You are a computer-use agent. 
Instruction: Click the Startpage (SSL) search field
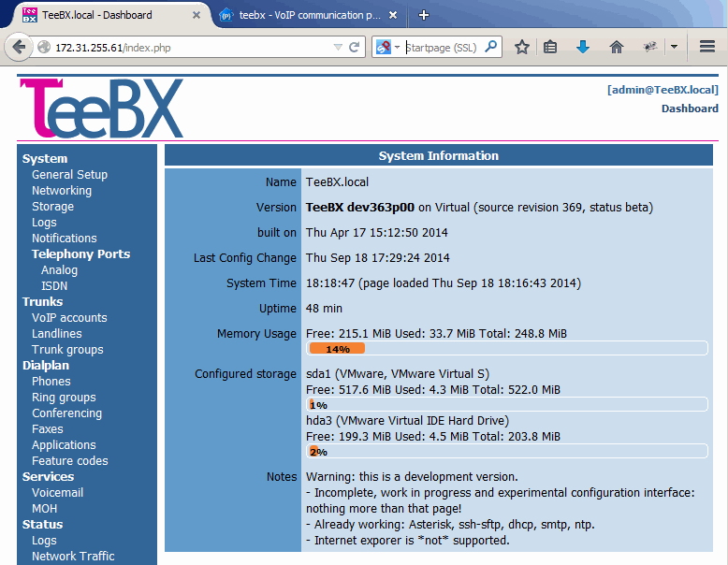[x=441, y=48]
